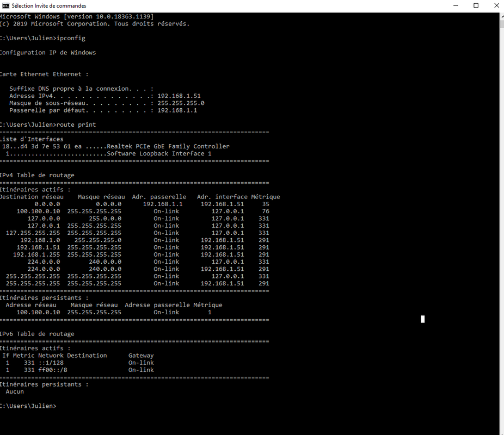Click metric value 35 in default route row

click(x=266, y=204)
